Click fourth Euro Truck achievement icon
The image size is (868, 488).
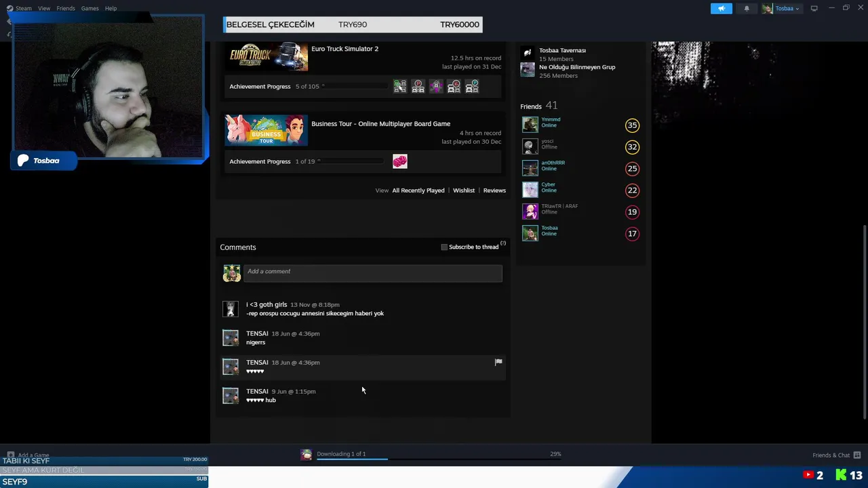(x=454, y=86)
